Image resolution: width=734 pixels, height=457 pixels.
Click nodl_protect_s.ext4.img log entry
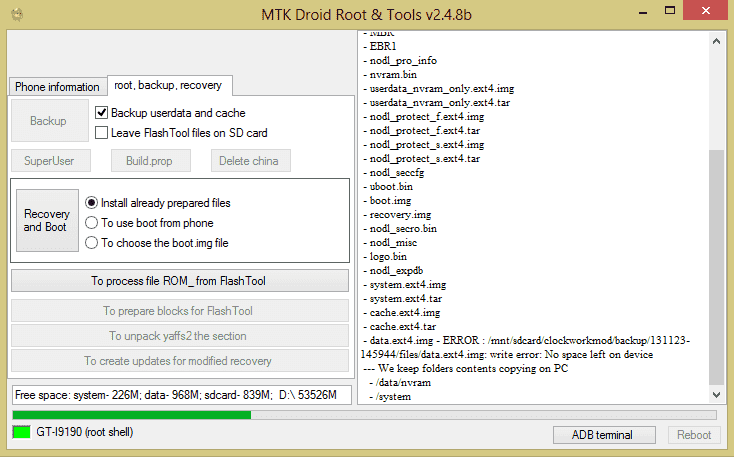pos(424,145)
